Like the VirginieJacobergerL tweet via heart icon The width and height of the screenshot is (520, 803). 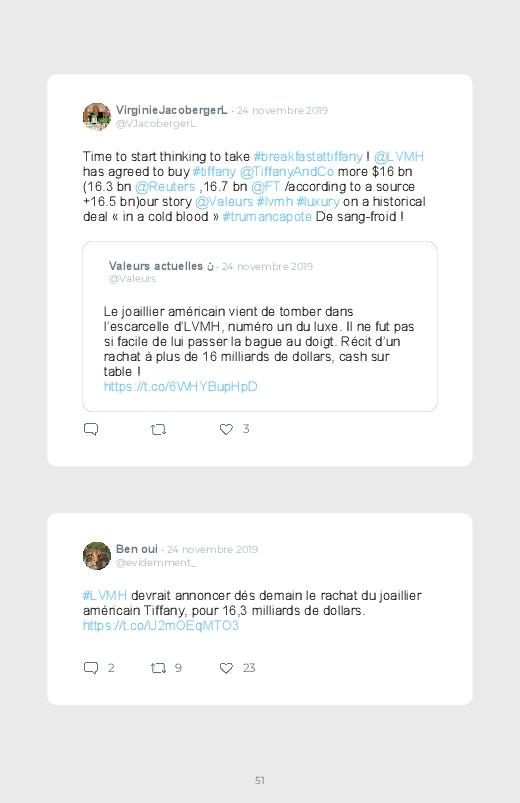point(226,429)
